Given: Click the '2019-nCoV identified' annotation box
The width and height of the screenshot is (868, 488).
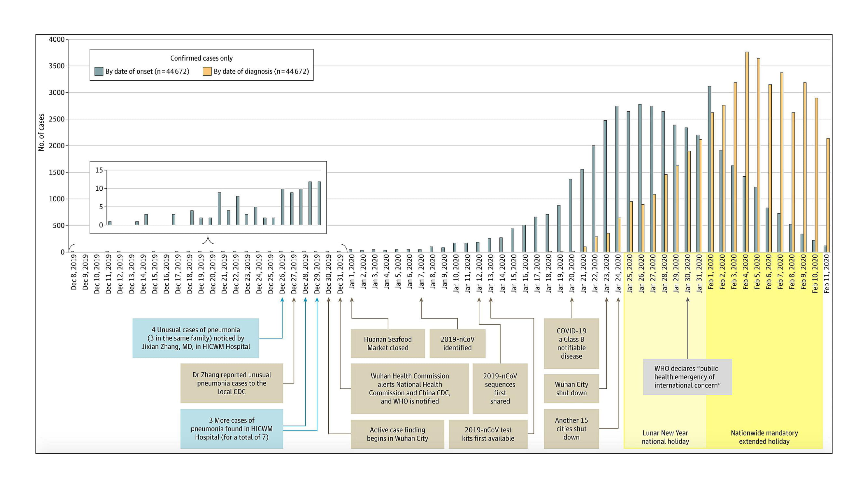Looking at the screenshot, I should (457, 344).
